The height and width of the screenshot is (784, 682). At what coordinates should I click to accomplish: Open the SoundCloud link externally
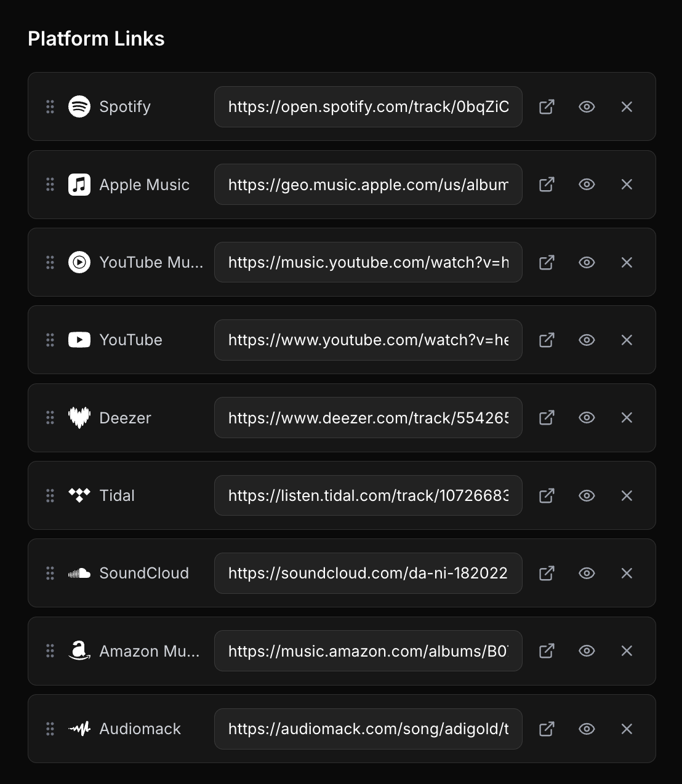click(547, 574)
